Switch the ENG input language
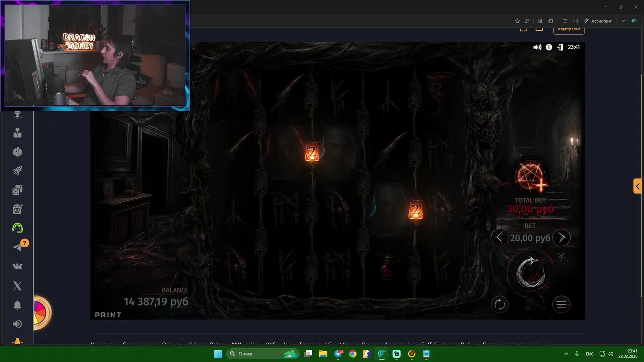Screen dimensions: 644x362 pyautogui.click(x=590, y=354)
